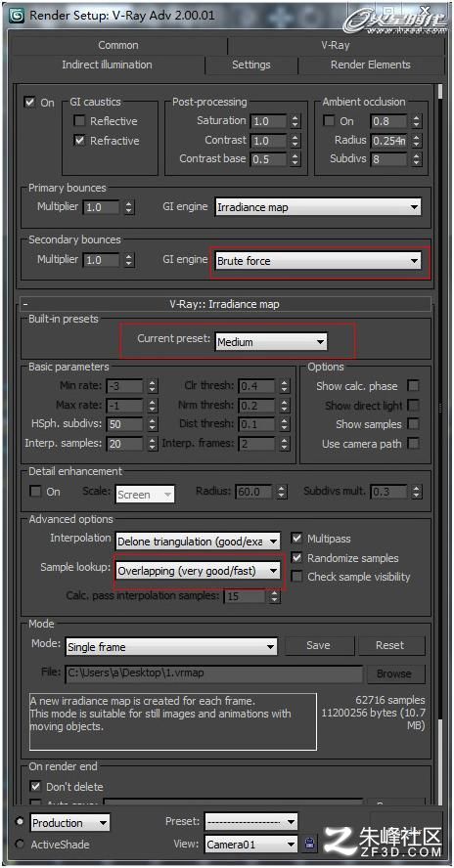Tick Show calc. phase option
The height and width of the screenshot is (868, 454).
click(x=413, y=386)
